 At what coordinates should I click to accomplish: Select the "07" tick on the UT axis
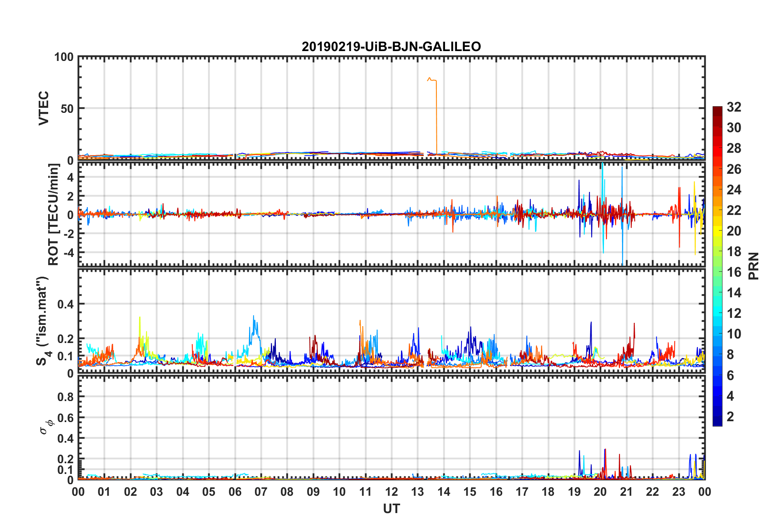[261, 492]
